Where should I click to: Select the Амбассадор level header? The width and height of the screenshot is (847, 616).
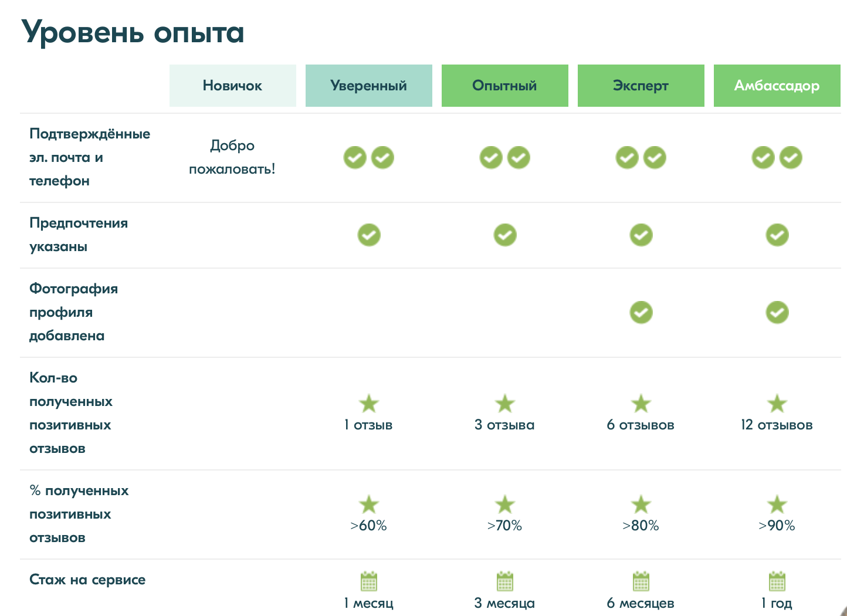pos(777,86)
